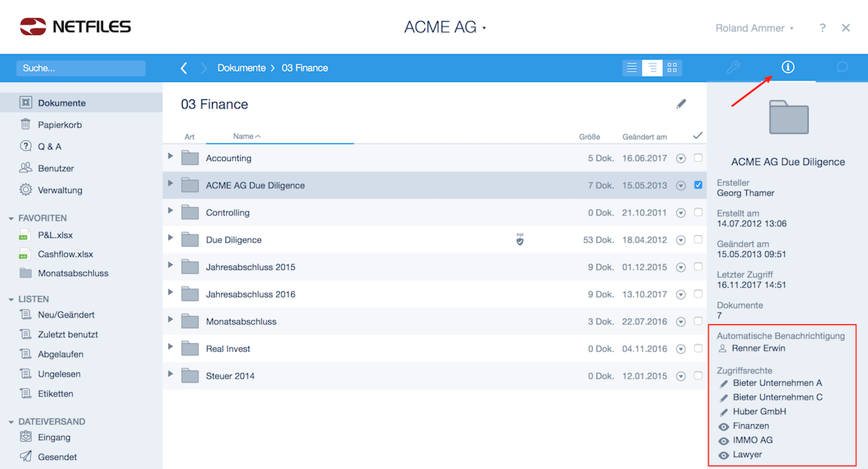Viewport: 868px width, 469px height.
Task: Uncheck the ACME AG Due Diligence checkbox
Action: point(698,185)
